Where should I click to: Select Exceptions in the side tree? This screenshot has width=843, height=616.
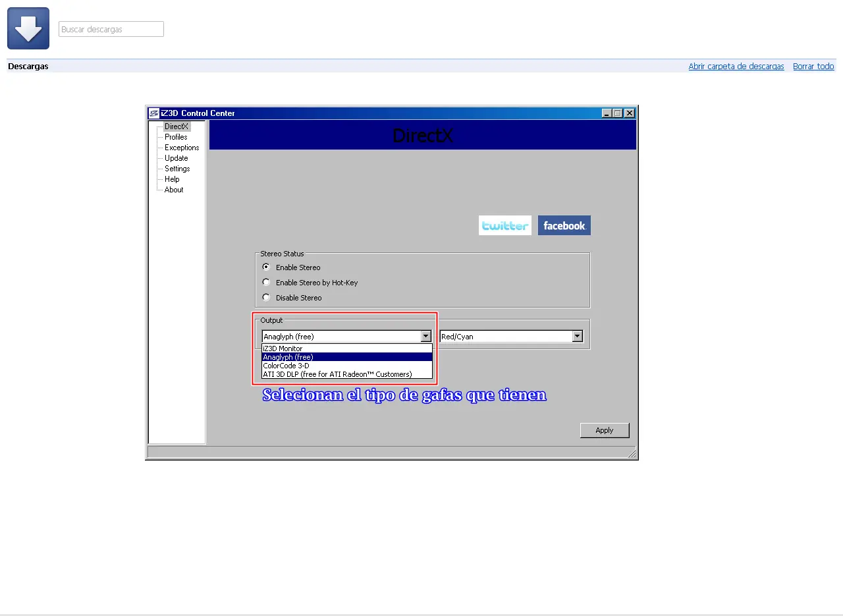tap(182, 148)
